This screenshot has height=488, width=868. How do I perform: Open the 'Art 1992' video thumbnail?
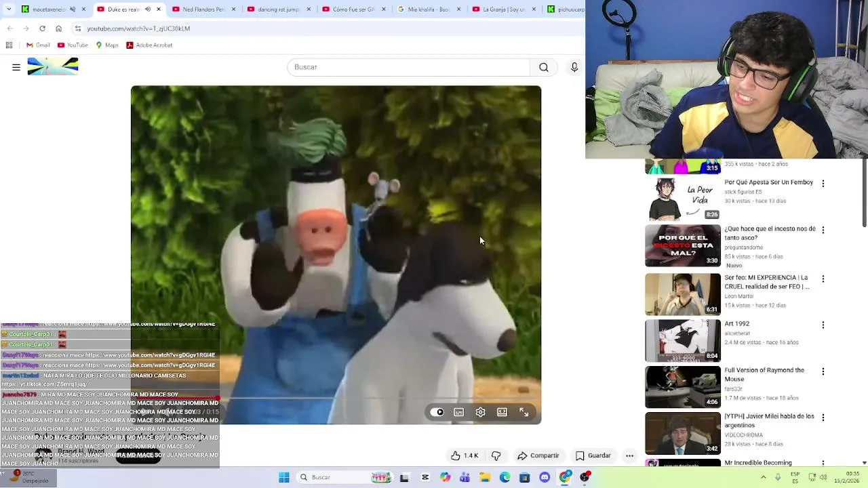[683, 341]
